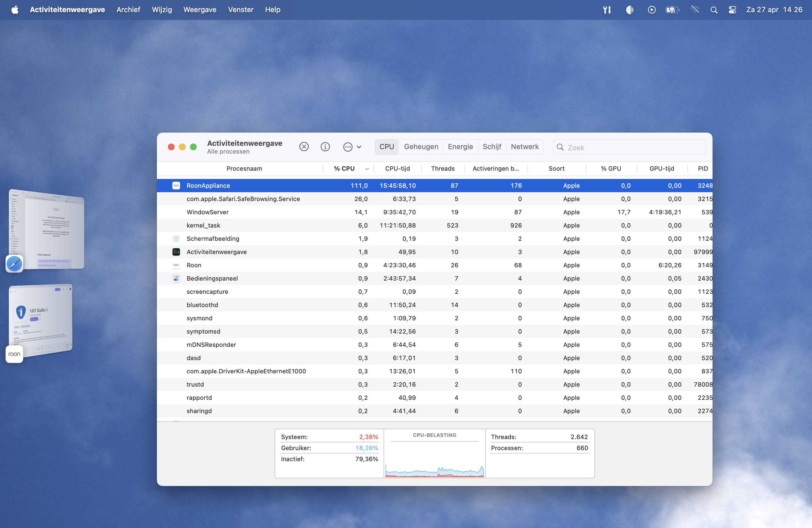Select the screencapture process row
The width and height of the screenshot is (812, 528).
pyautogui.click(x=434, y=292)
